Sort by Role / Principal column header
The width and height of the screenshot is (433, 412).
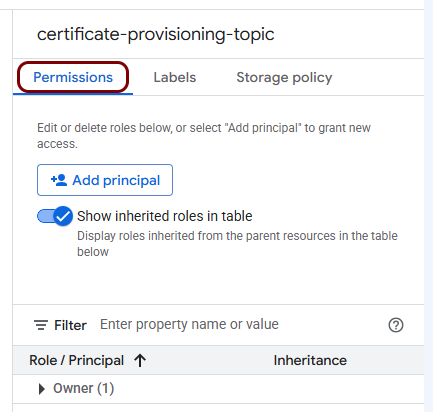[x=77, y=360]
